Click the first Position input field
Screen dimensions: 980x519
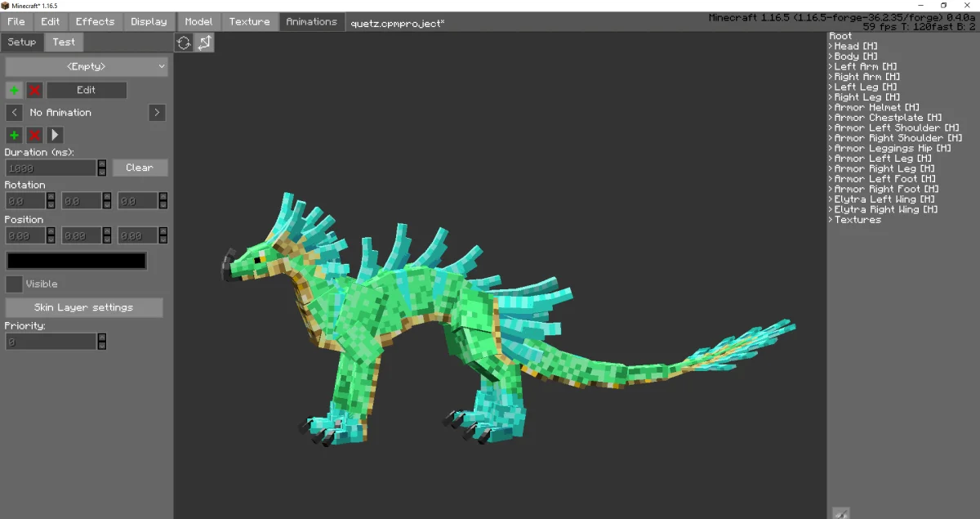[x=25, y=235]
